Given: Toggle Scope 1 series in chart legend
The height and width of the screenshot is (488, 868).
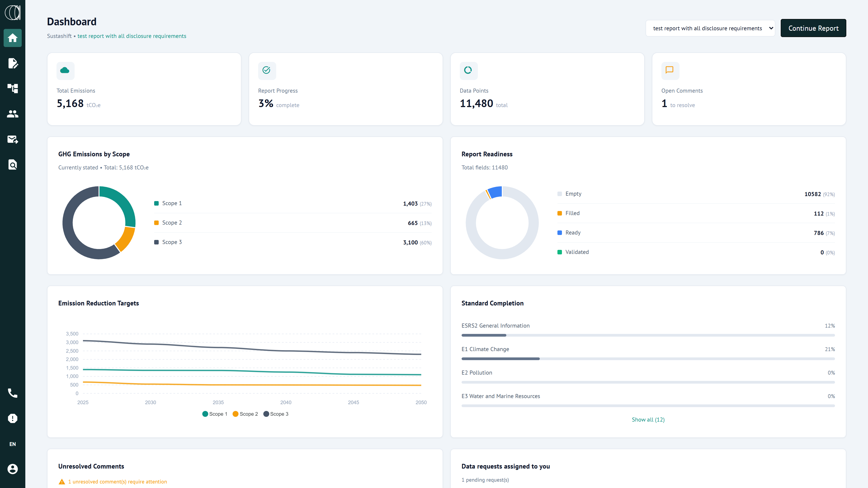Looking at the screenshot, I should (x=215, y=414).
